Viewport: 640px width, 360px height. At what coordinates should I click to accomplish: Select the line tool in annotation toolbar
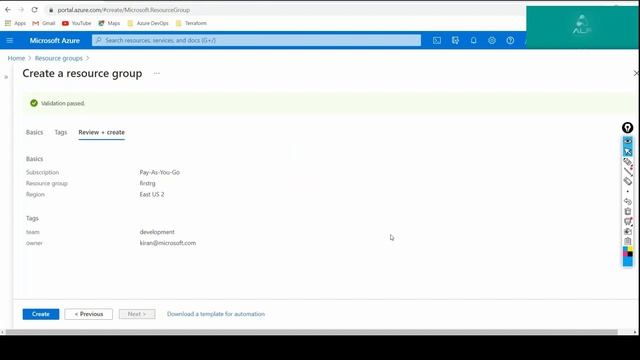(628, 171)
